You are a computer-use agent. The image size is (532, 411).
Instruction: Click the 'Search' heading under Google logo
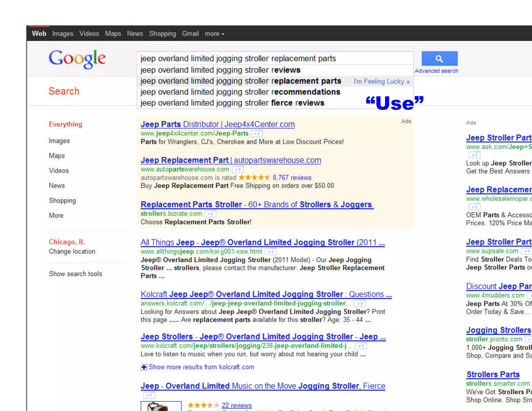64,91
